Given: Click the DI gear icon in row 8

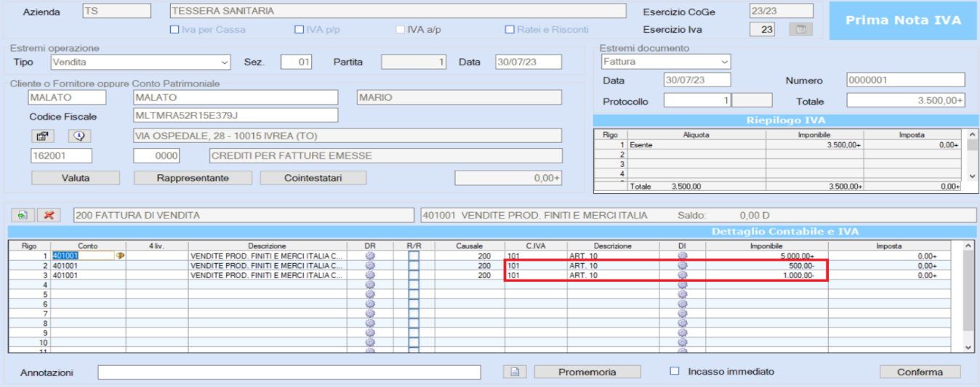Looking at the screenshot, I should (x=682, y=323).
